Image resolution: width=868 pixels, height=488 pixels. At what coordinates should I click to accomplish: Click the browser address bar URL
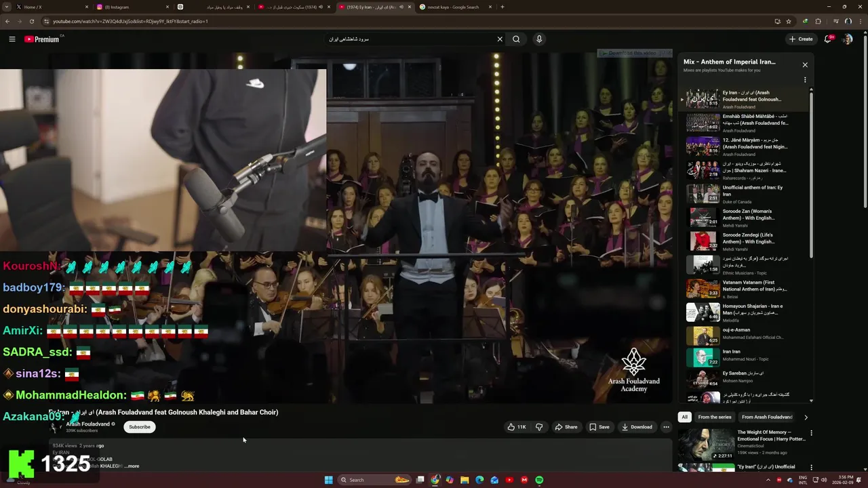[x=130, y=21]
